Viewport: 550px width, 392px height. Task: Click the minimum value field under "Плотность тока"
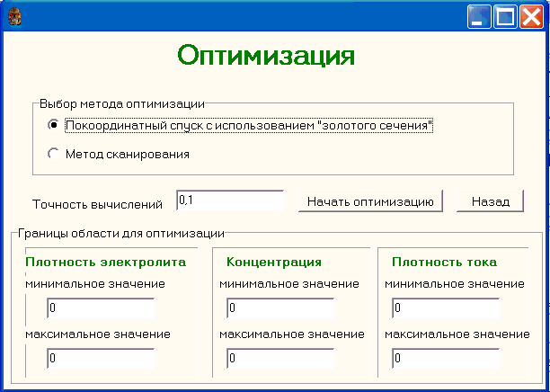(446, 308)
